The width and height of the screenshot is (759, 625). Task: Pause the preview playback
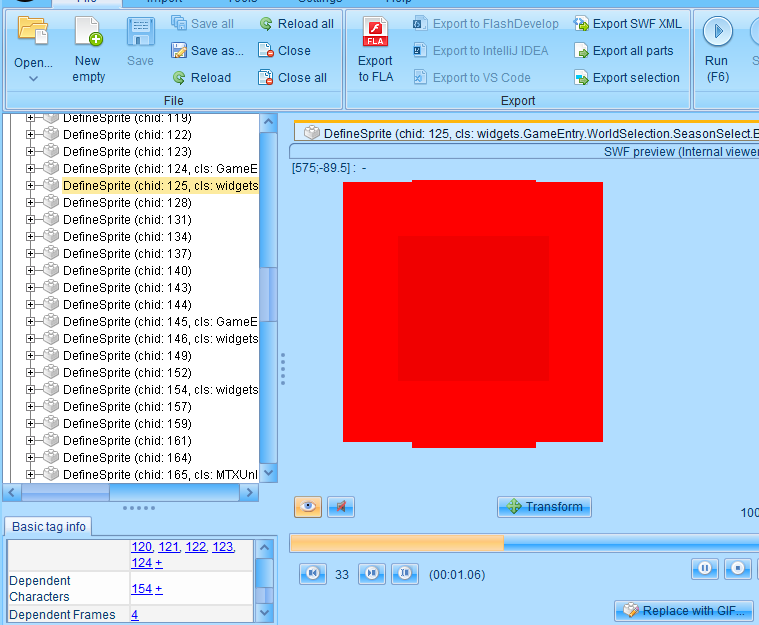704,568
